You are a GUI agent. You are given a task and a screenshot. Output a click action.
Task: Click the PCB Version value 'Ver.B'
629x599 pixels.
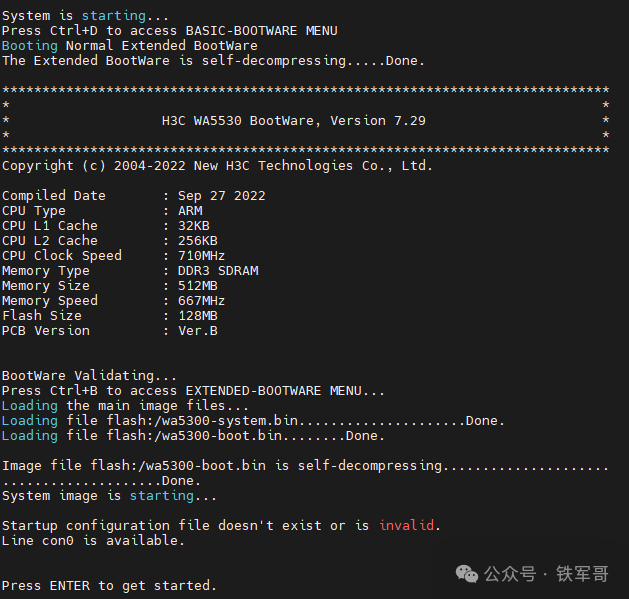coord(197,330)
